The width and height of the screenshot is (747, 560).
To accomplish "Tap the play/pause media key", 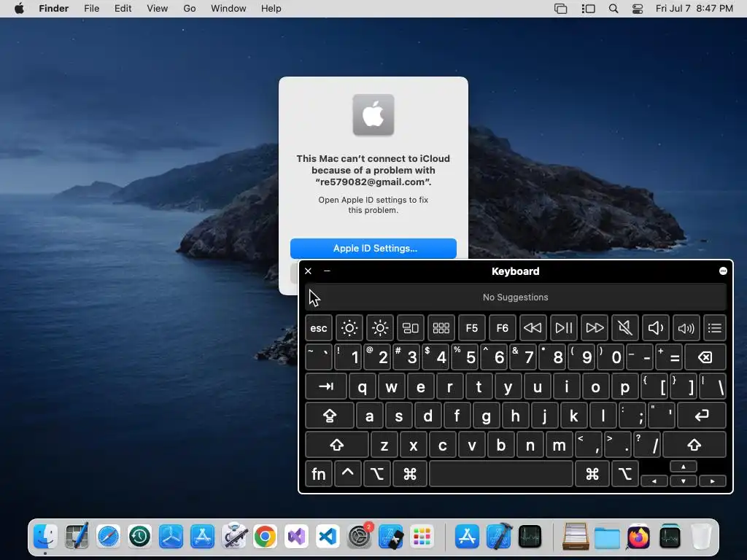I will tap(564, 328).
